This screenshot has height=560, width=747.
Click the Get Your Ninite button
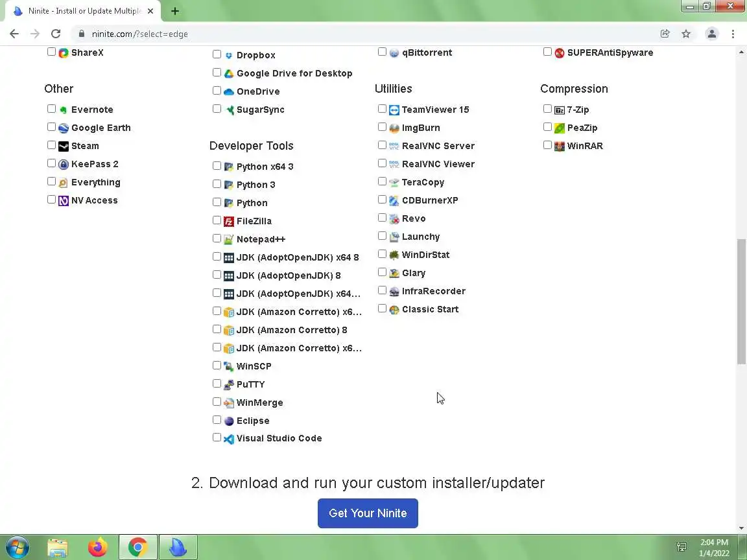[x=368, y=513]
